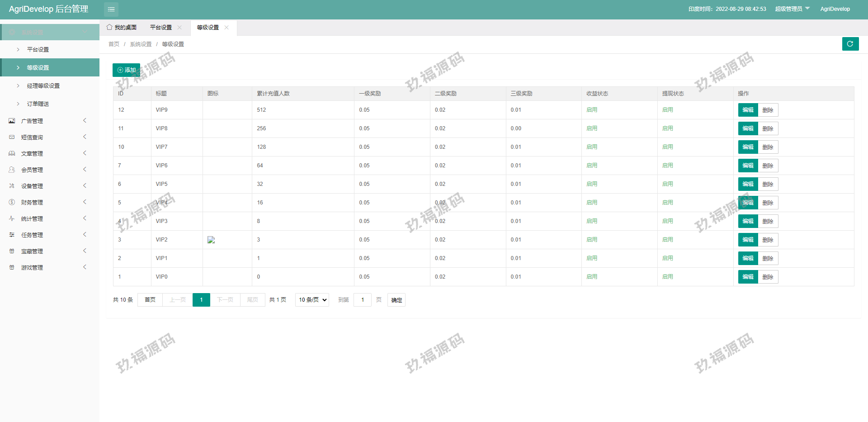
Task: Delete the VIP0 level row
Action: pos(768,277)
